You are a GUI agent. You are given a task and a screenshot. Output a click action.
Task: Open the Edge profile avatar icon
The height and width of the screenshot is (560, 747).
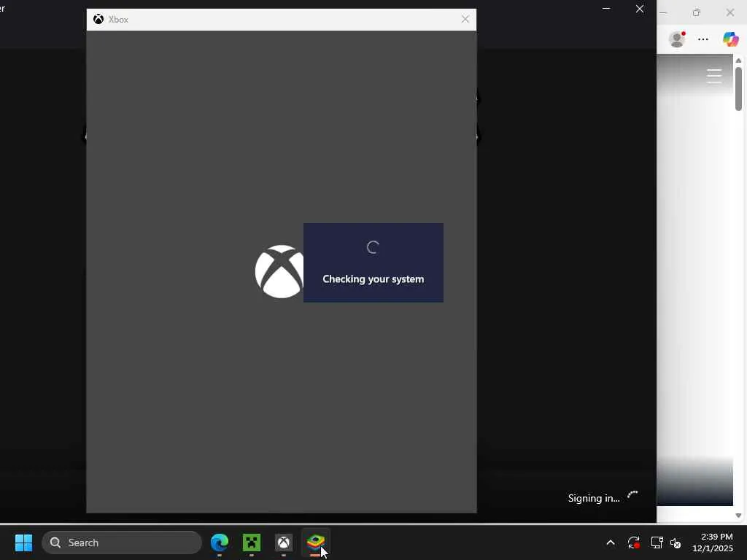[x=677, y=39]
